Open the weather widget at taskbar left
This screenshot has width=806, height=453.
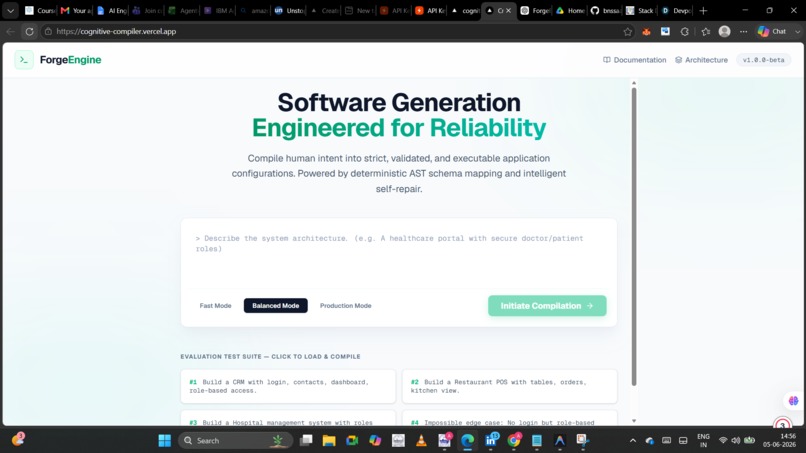click(x=18, y=440)
